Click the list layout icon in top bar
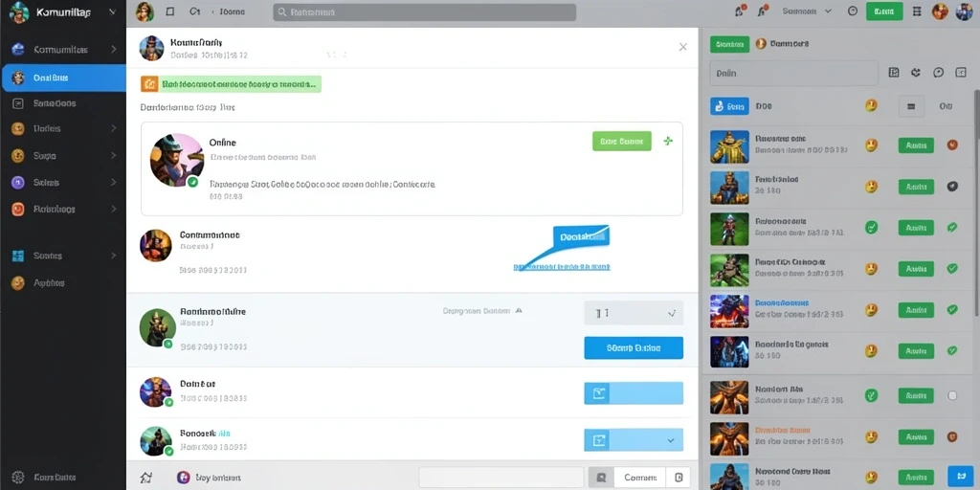Viewport: 980px width, 490px height. click(918, 11)
